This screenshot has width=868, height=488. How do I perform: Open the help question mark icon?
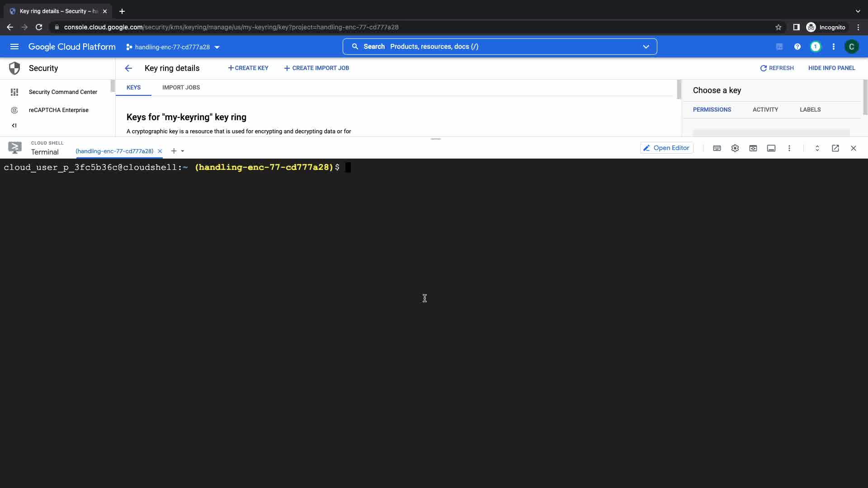pos(797,47)
